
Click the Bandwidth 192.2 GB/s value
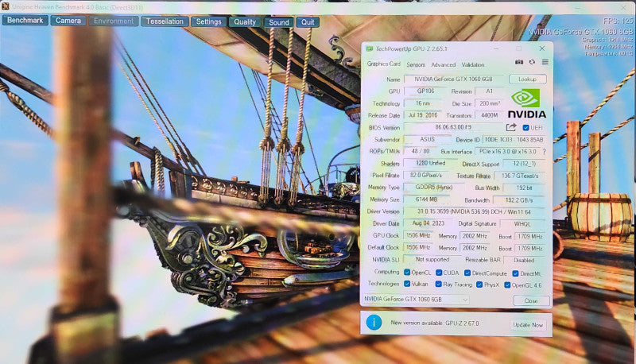tap(519, 199)
